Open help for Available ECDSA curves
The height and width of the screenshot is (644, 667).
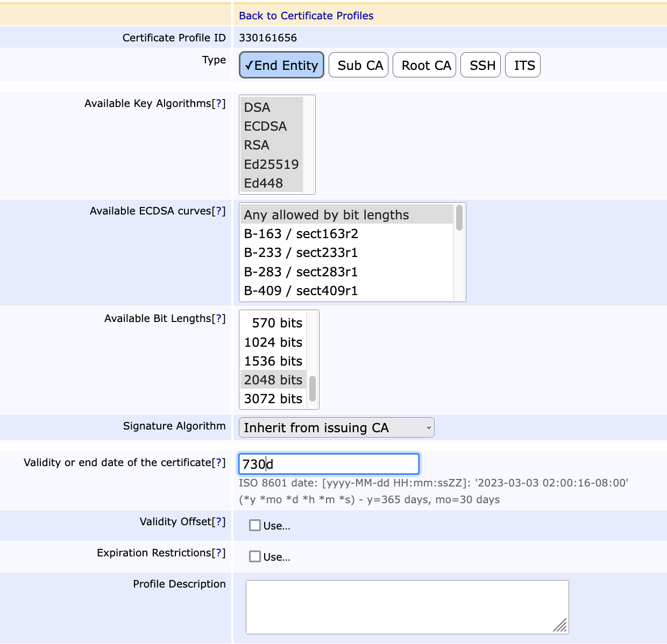218,211
